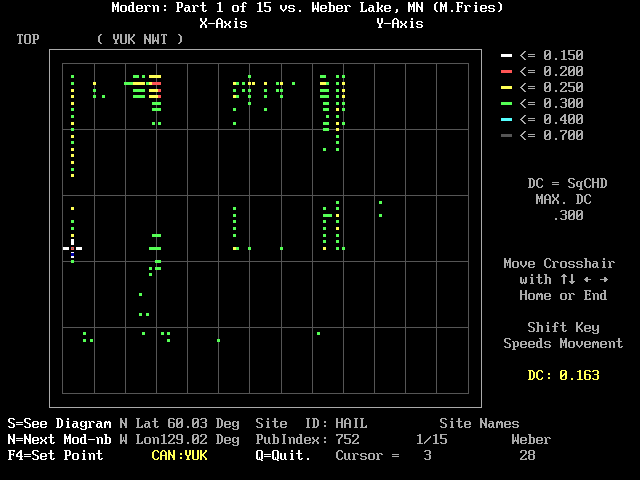
Task: Click the 'Site Names' heading
Action: 479,423
